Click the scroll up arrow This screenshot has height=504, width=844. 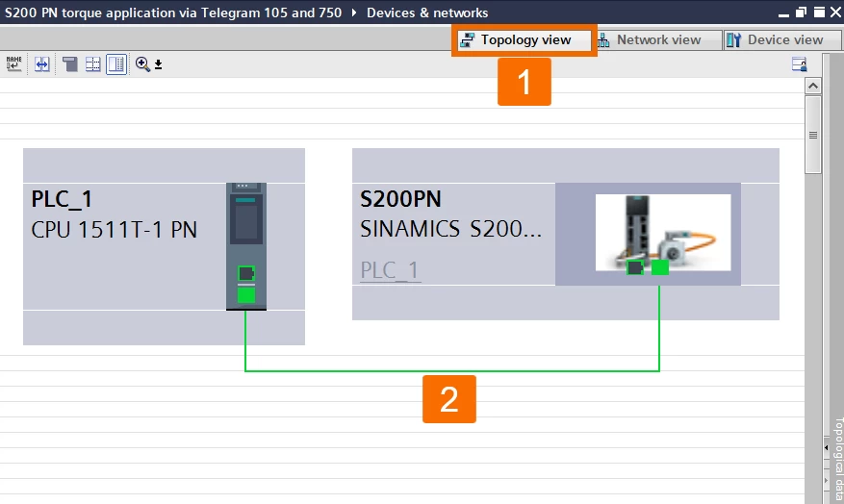[x=813, y=86]
